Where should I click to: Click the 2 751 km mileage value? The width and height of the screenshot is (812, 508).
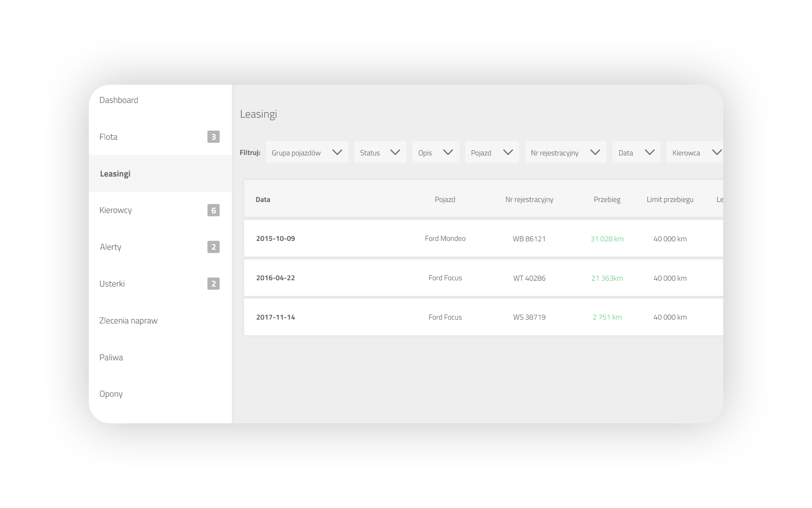(606, 317)
